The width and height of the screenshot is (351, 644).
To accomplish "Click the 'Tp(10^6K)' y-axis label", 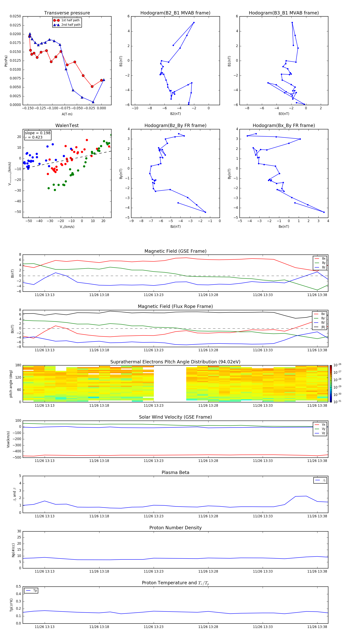I will coord(11,605).
